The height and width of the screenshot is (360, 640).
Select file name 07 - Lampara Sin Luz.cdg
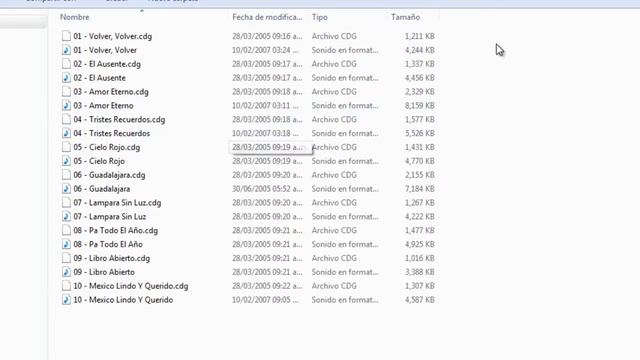117,203
